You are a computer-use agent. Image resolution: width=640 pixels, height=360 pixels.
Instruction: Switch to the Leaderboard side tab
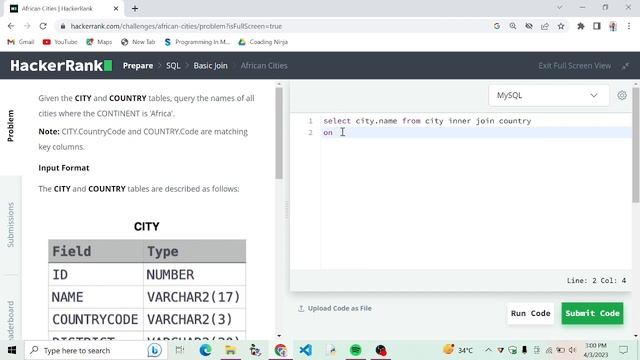point(11,320)
